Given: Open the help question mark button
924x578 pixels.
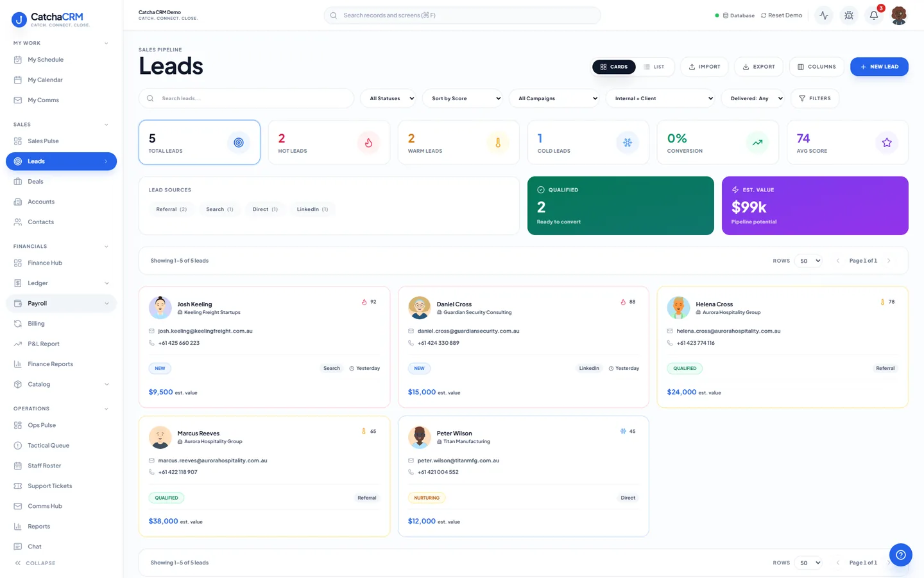Looking at the screenshot, I should (901, 555).
